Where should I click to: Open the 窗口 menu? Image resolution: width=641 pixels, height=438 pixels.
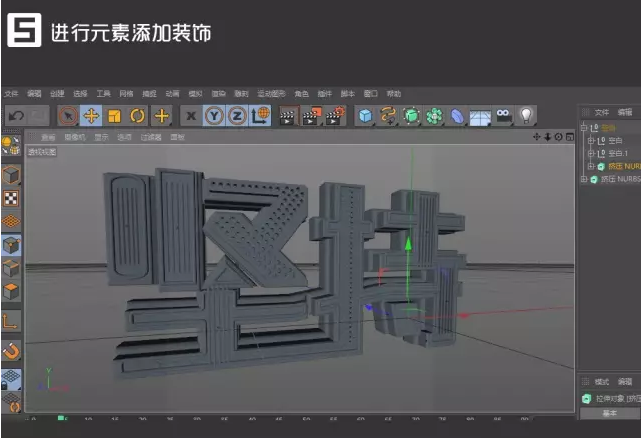click(x=371, y=94)
